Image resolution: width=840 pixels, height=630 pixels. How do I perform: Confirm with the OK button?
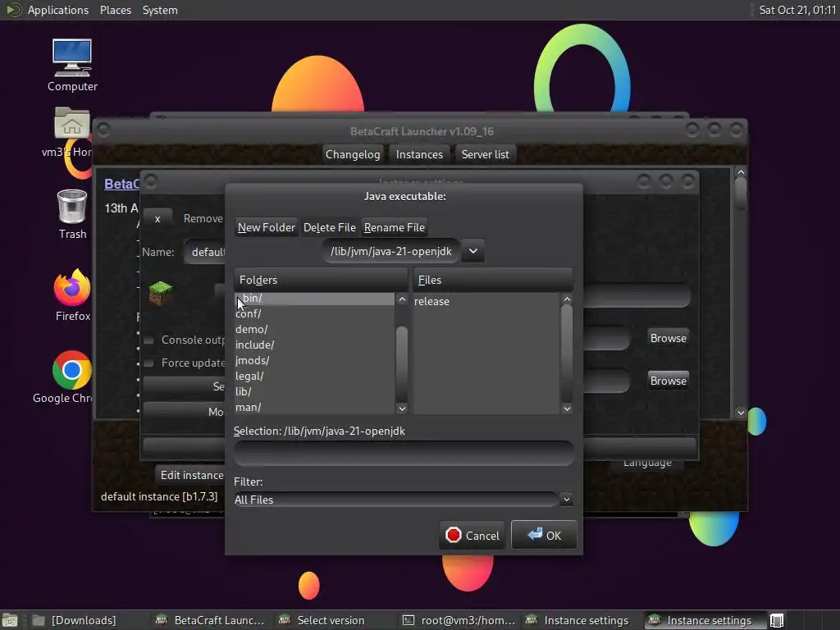pyautogui.click(x=544, y=535)
